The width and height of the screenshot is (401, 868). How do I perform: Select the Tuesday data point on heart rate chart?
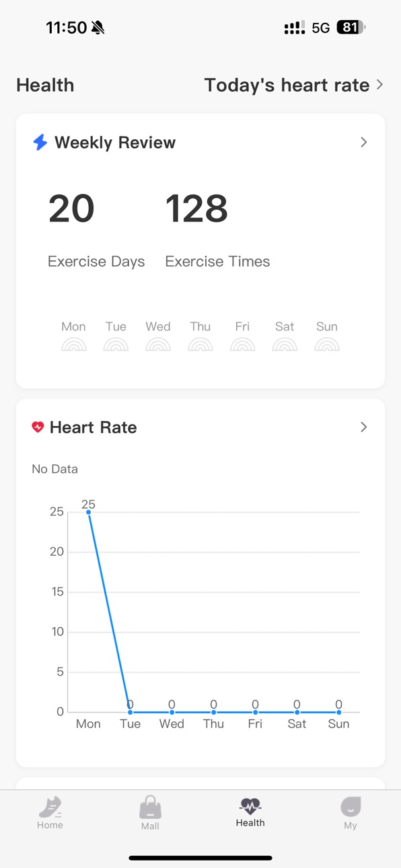(x=130, y=712)
